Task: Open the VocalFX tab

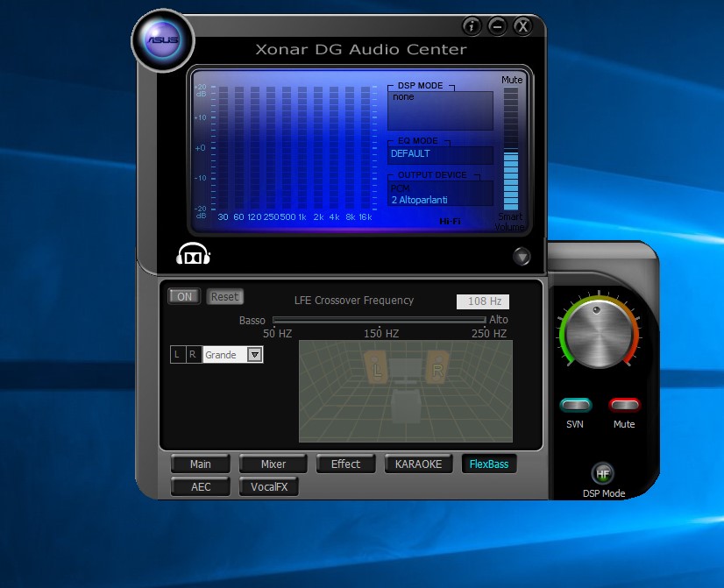Action: pos(269,486)
